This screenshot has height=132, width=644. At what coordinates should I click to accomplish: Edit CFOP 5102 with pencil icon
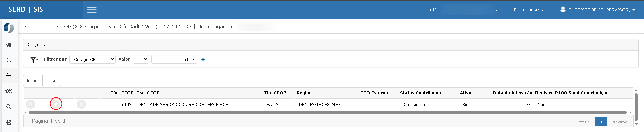[x=56, y=104]
